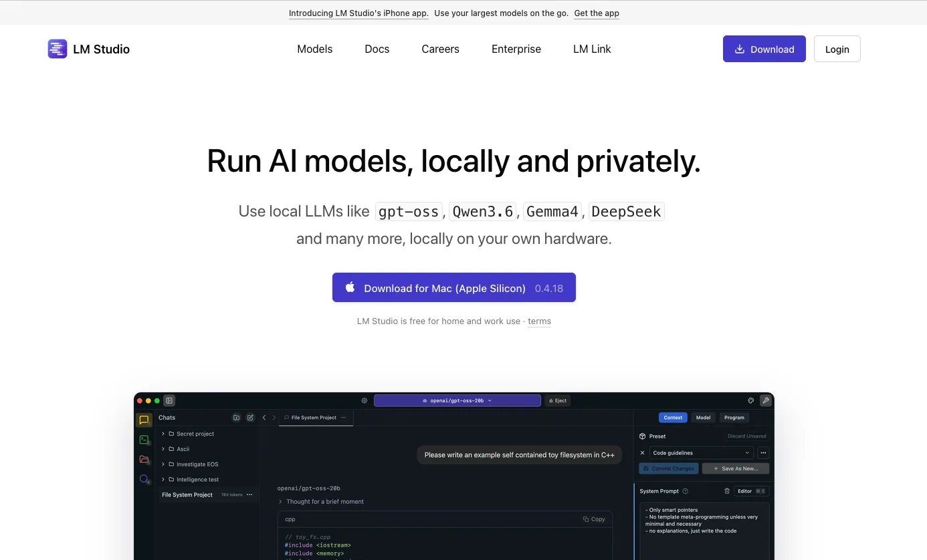Image resolution: width=927 pixels, height=560 pixels.
Task: Switch to the Model tab
Action: tap(703, 418)
